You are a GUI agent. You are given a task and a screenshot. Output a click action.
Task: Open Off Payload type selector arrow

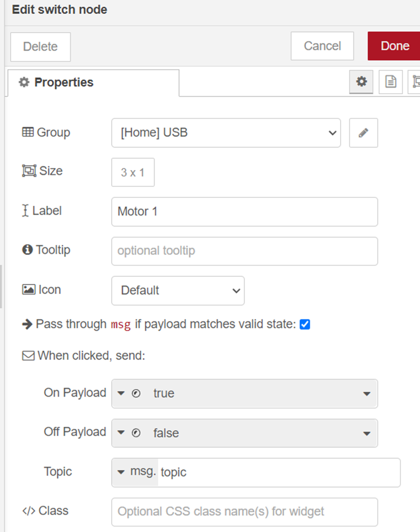coord(121,433)
